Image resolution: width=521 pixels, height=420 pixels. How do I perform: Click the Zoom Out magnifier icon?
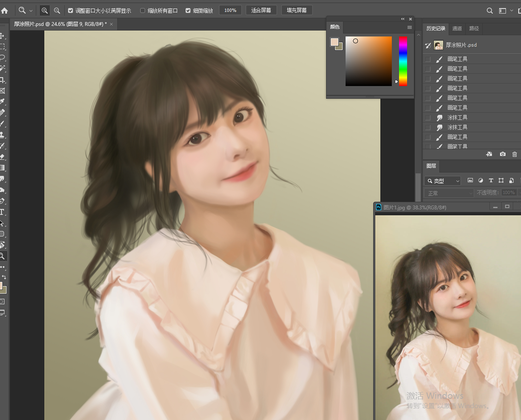57,10
